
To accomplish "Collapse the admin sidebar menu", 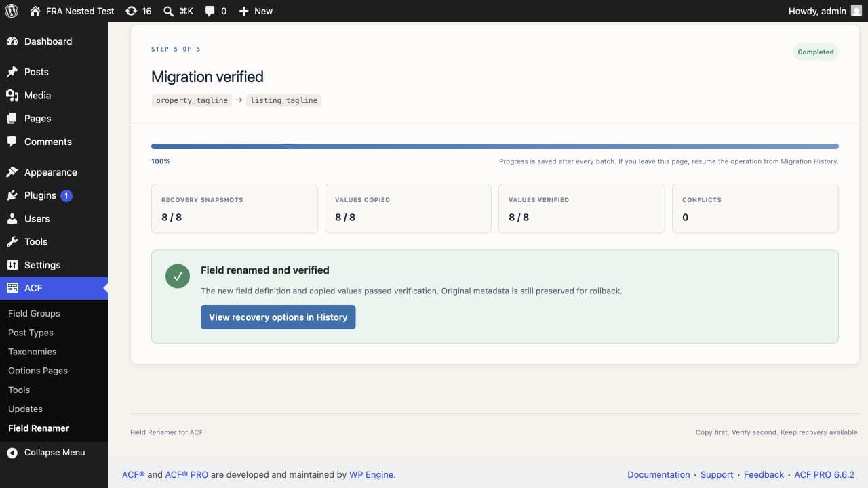I will (x=54, y=452).
